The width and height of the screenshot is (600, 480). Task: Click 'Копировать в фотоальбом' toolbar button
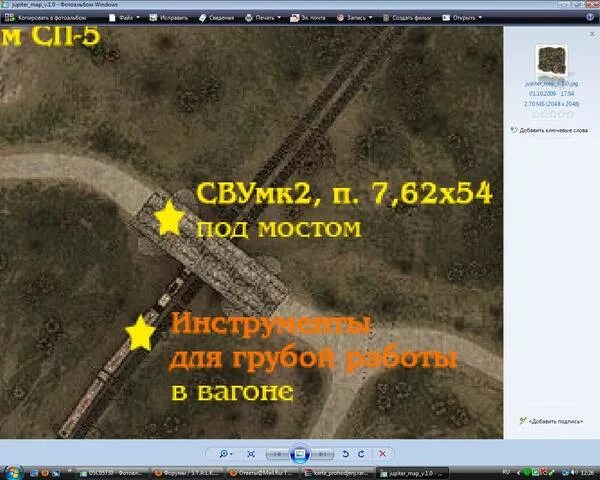click(45, 18)
